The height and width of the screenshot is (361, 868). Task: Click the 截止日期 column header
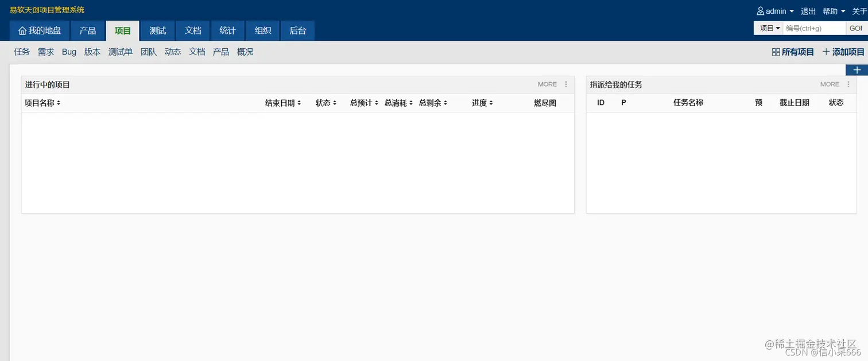(x=795, y=103)
